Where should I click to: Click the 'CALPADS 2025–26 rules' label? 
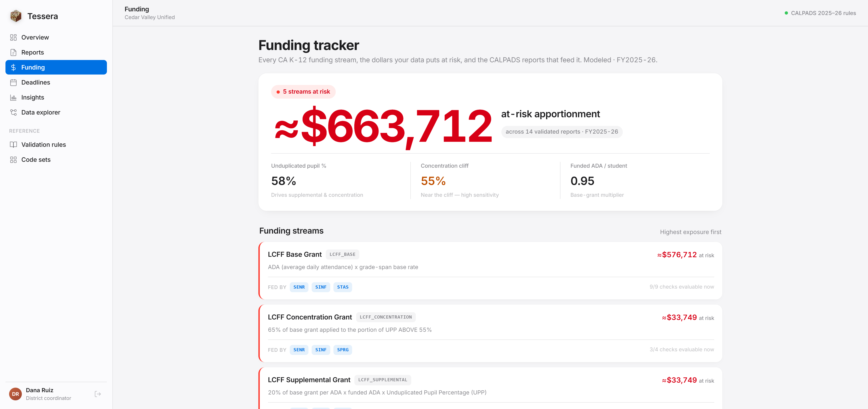[x=823, y=13]
